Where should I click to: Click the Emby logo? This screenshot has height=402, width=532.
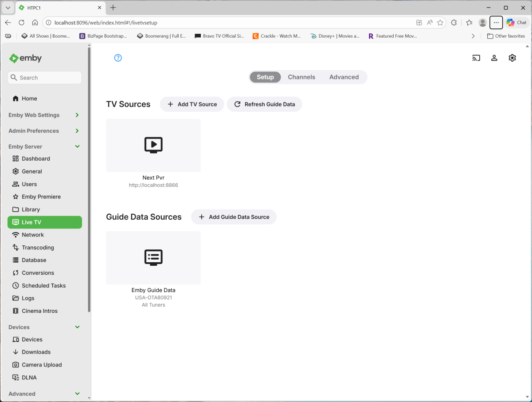click(25, 58)
